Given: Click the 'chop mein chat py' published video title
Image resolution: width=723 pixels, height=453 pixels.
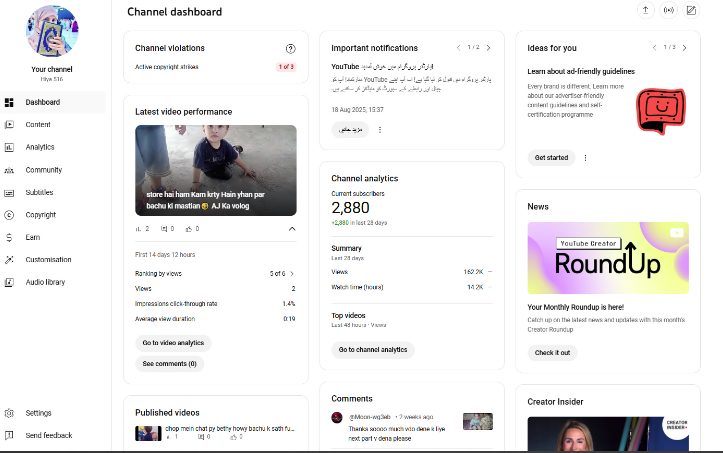Looking at the screenshot, I should (x=230, y=429).
